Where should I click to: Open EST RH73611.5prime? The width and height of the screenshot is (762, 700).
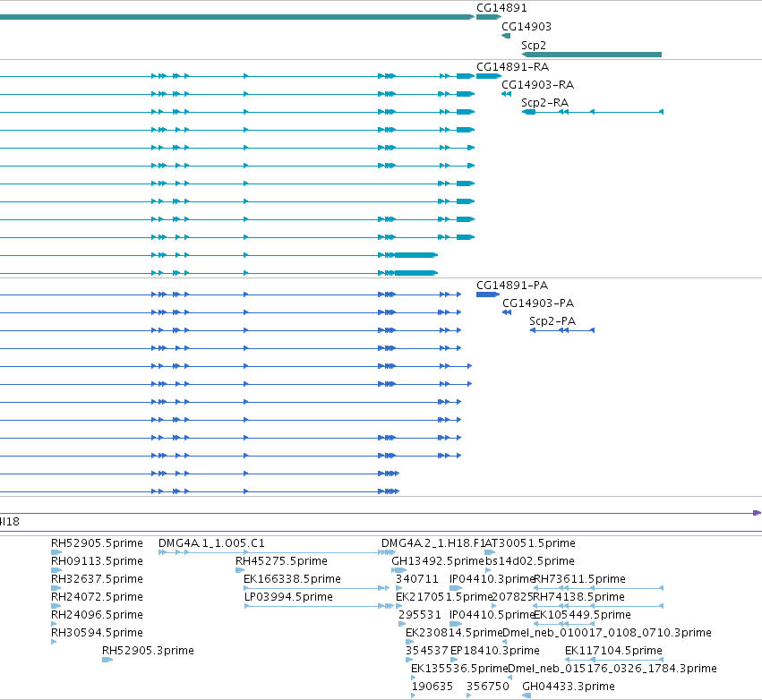579,579
